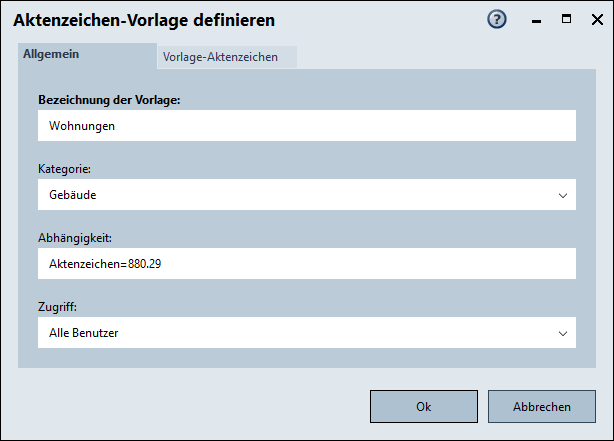Click the dialog title Aktenzeichen-Vorlage definieren
Screen dimensions: 614x441
click(144, 19)
